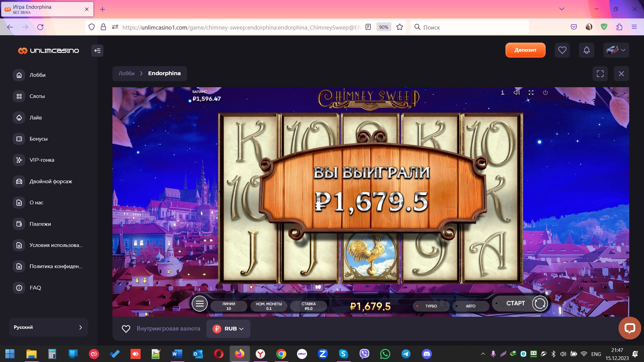Adjust the Ставка bet setting
This screenshot has height=362, width=644.
(308, 306)
